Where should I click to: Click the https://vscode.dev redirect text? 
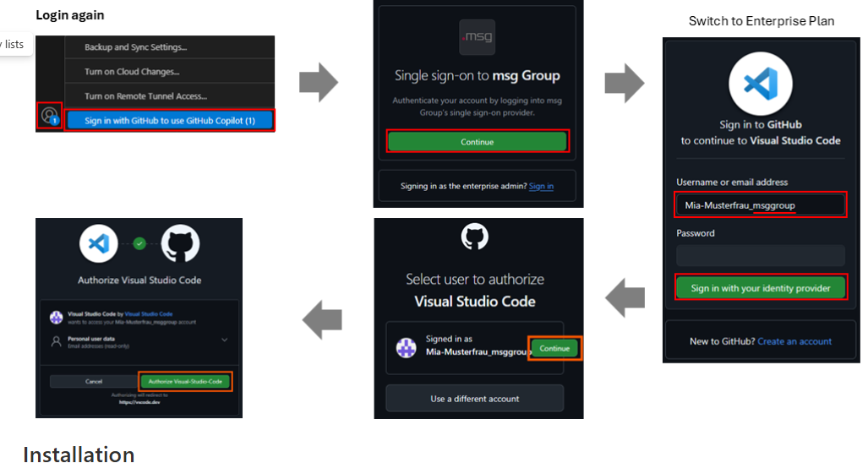pos(139,402)
